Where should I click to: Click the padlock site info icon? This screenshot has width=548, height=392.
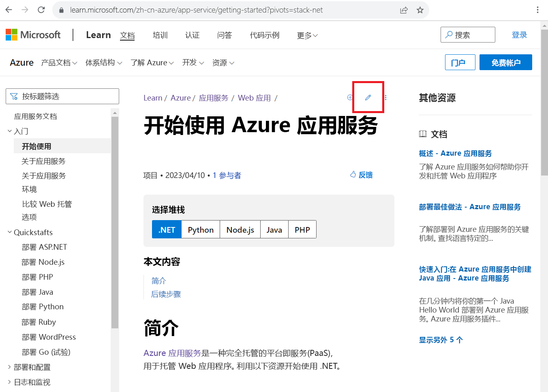click(x=62, y=10)
